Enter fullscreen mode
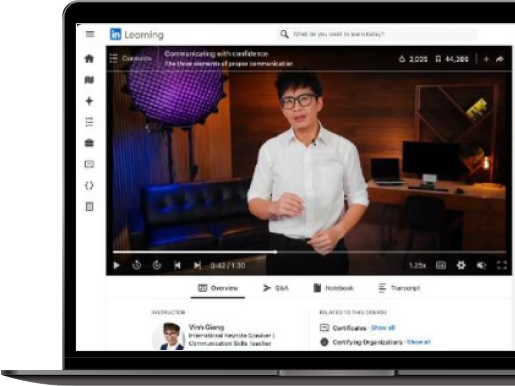 click(502, 265)
